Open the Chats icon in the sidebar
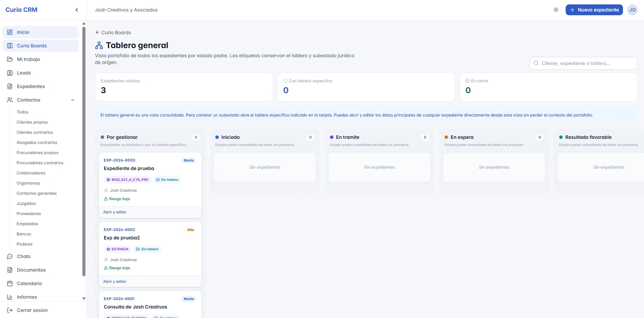644x318 pixels. [x=10, y=256]
